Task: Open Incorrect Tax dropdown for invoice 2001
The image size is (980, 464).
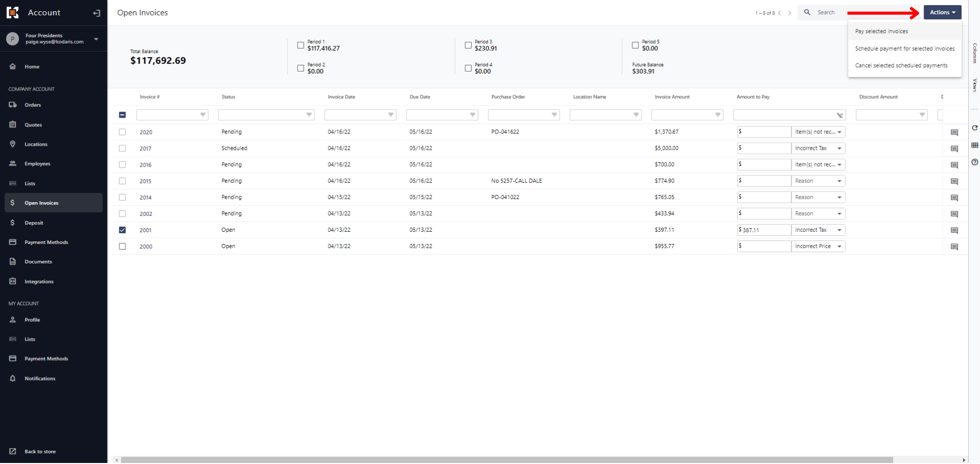Action: (x=818, y=230)
